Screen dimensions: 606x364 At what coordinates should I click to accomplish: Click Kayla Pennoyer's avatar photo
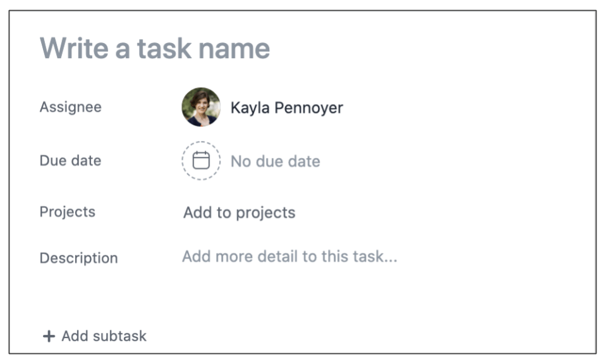(201, 107)
